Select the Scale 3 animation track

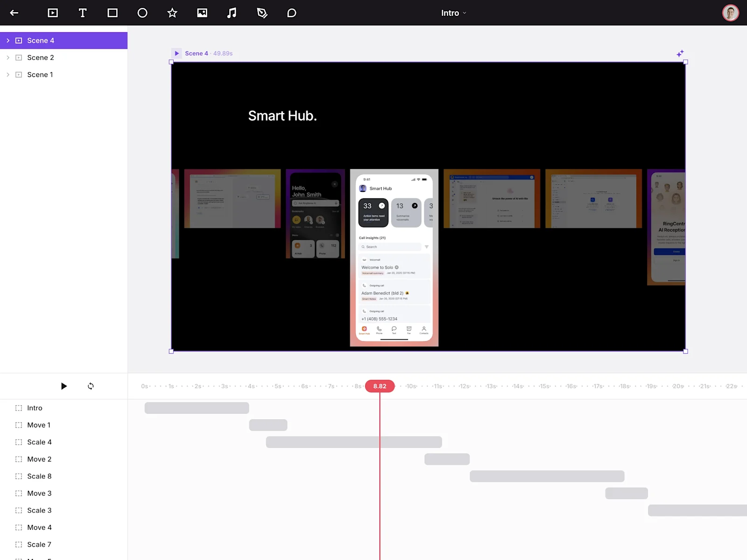pyautogui.click(x=63, y=510)
